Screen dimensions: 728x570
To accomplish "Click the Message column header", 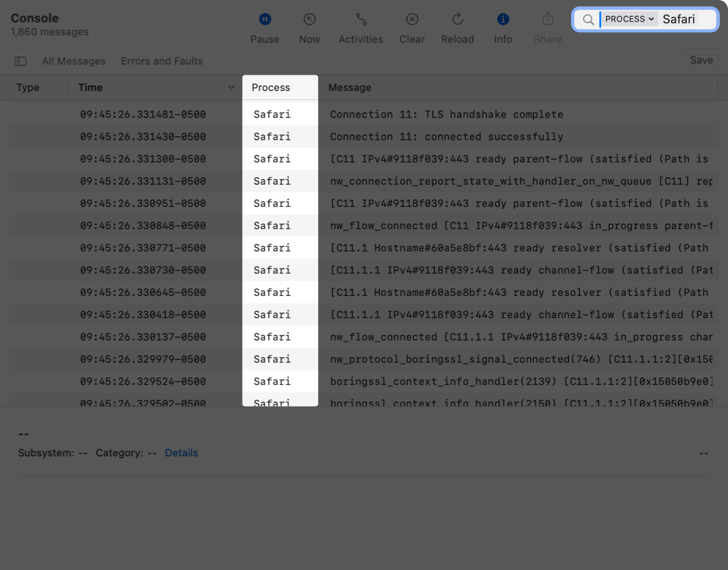I will [350, 88].
